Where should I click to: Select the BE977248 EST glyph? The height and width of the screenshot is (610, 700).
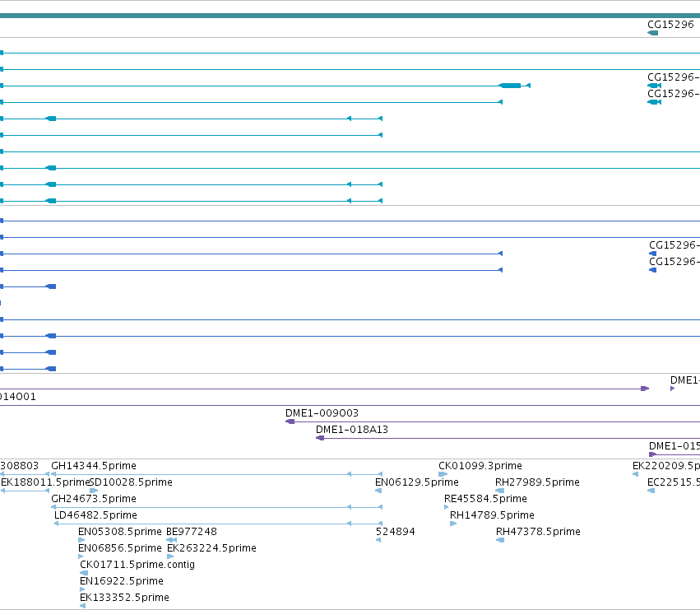coord(171,540)
